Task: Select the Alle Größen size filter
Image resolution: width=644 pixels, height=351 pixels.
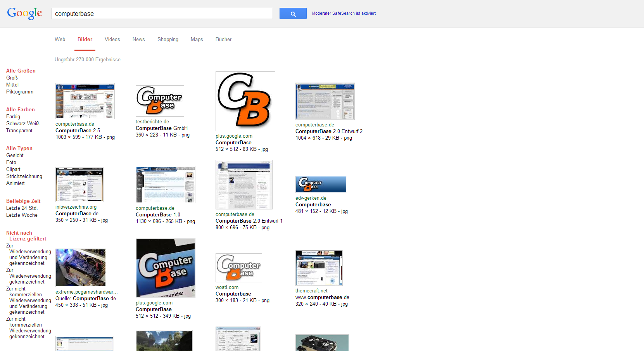Action: tap(21, 71)
